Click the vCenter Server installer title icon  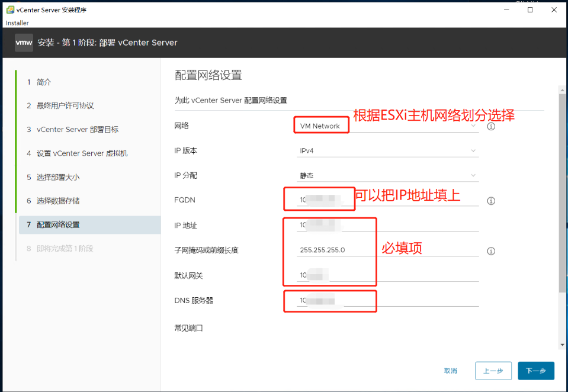[11, 10]
